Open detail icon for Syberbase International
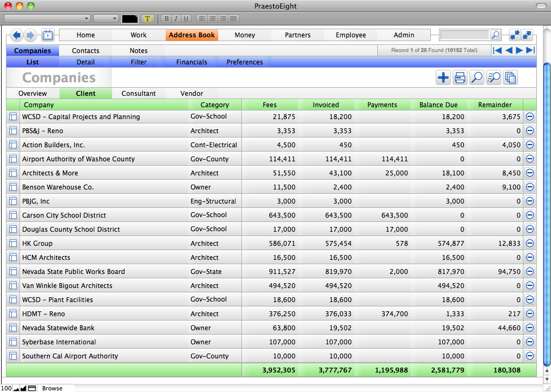Viewport: 551px width, 392px height. pos(13,341)
